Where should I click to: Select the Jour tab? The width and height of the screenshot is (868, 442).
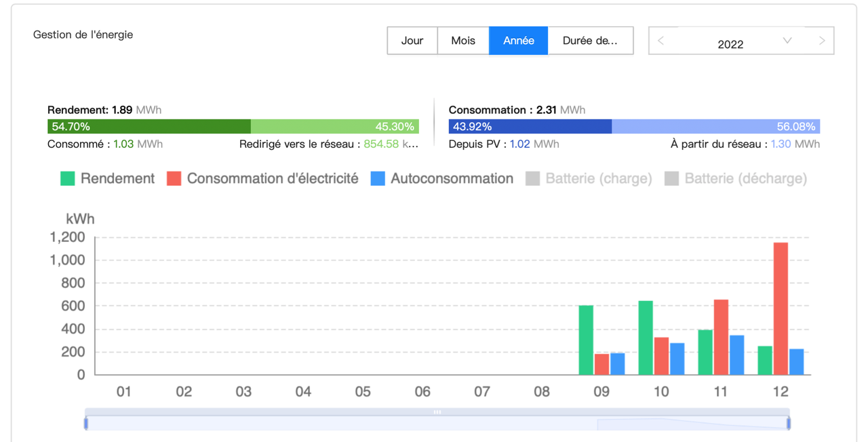[412, 41]
